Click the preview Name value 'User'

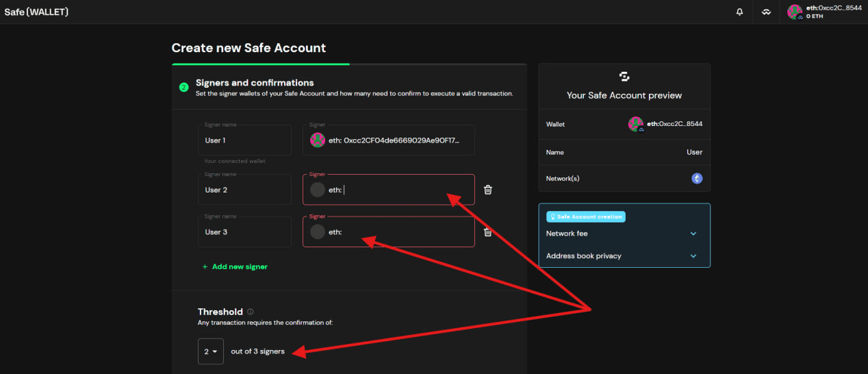click(x=695, y=152)
